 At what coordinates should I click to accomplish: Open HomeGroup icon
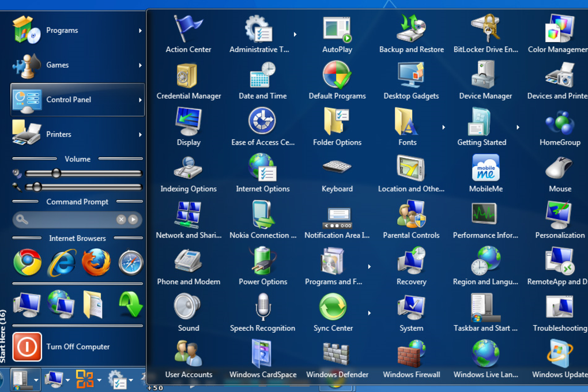[560, 122]
